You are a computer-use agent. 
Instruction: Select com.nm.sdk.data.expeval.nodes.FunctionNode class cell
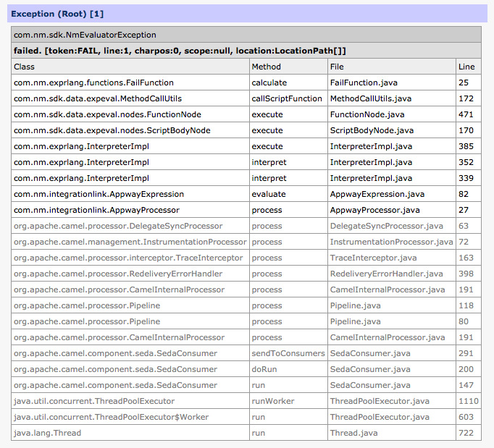130,114
